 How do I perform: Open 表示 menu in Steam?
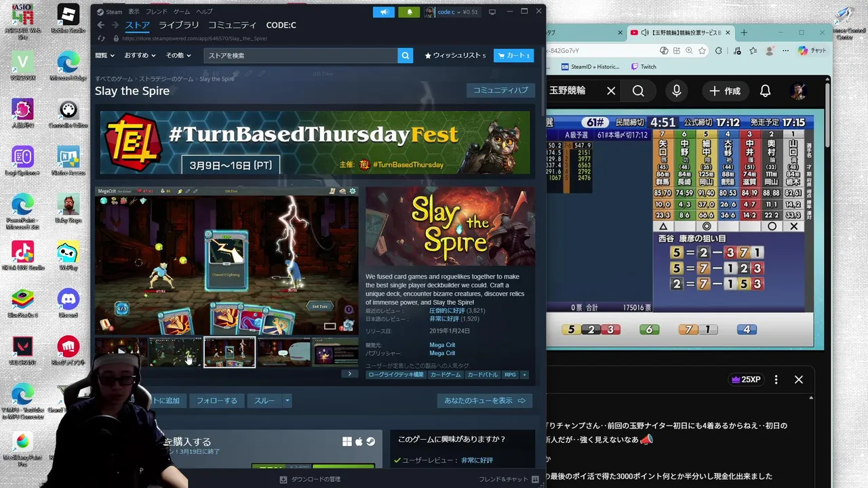[x=134, y=12]
